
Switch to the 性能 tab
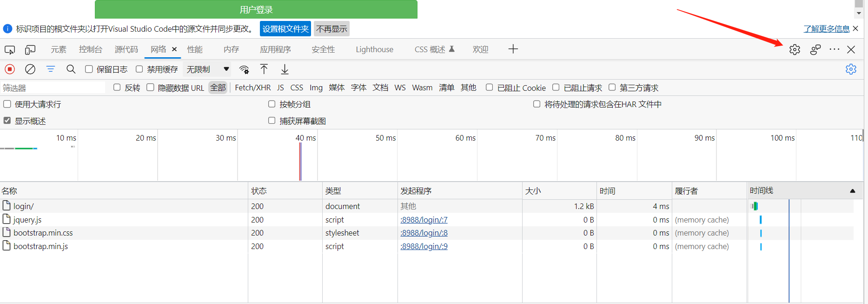tap(195, 49)
